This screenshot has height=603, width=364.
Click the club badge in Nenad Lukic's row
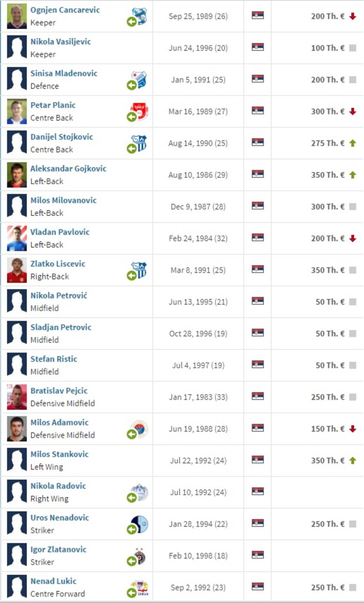coord(140,587)
